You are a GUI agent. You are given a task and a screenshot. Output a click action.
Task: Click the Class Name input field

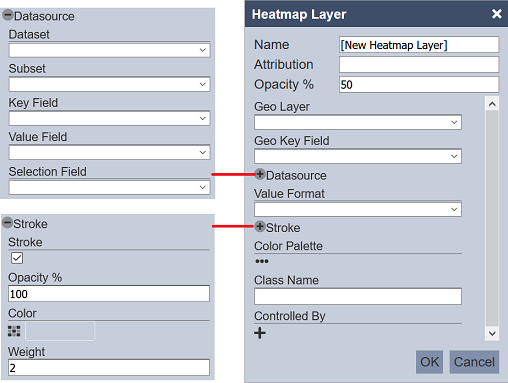click(358, 296)
